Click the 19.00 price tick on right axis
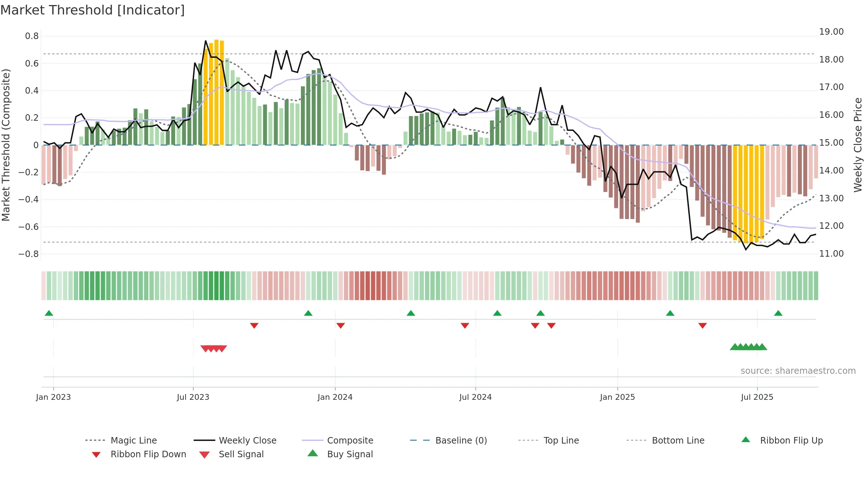The height and width of the screenshot is (488, 868). pyautogui.click(x=831, y=31)
